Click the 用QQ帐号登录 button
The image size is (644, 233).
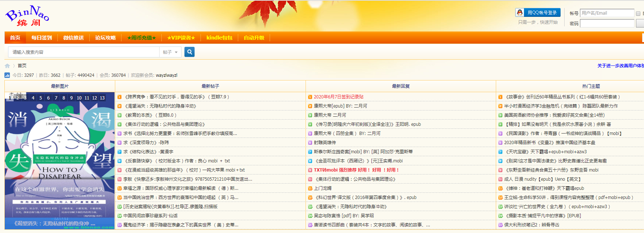pos(538,12)
